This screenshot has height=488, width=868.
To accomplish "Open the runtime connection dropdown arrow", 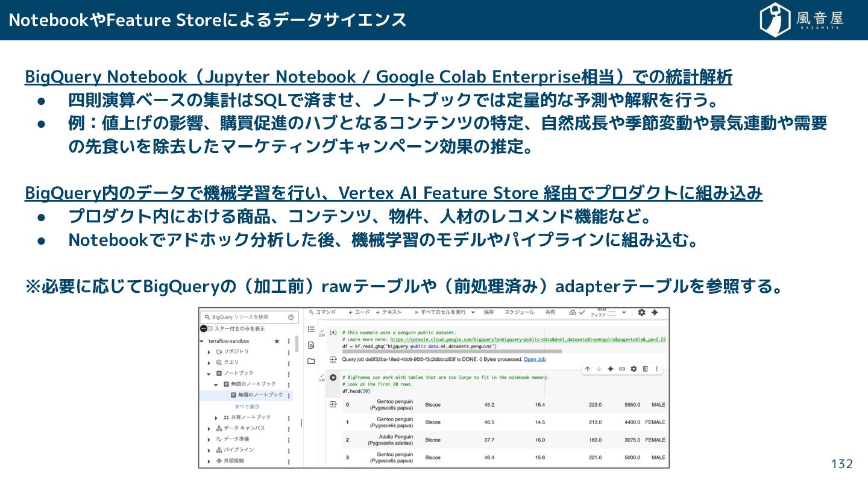I will [624, 313].
